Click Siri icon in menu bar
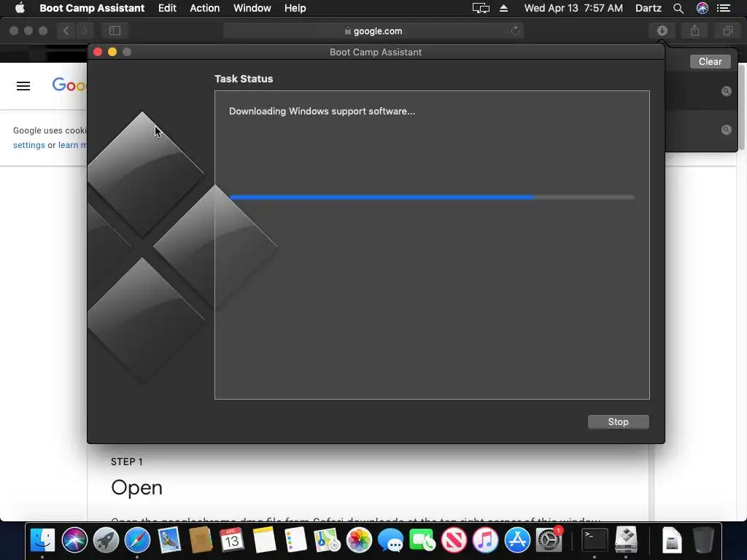The height and width of the screenshot is (560, 747). [x=703, y=8]
